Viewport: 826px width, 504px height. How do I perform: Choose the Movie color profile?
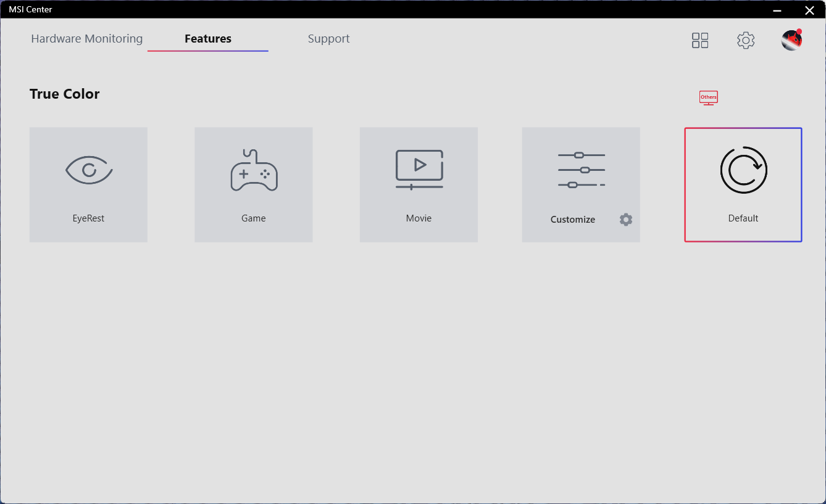pyautogui.click(x=419, y=184)
